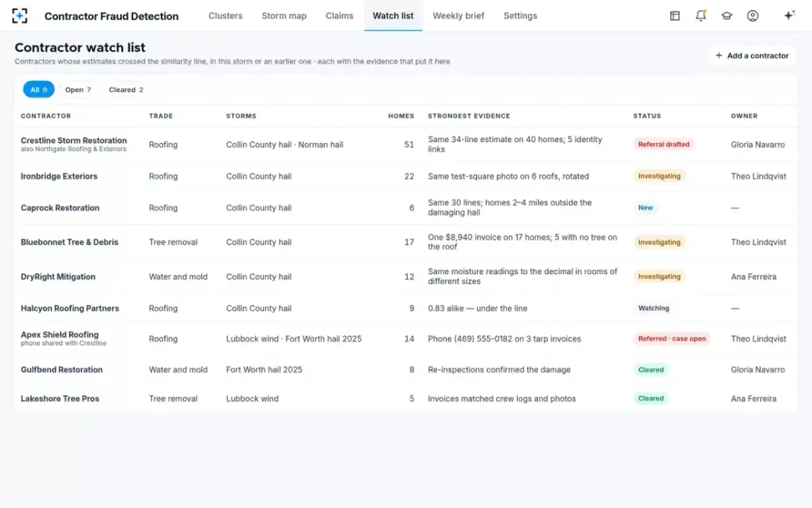This screenshot has width=812, height=508.
Task: Select the Watch list tab
Action: (393, 16)
